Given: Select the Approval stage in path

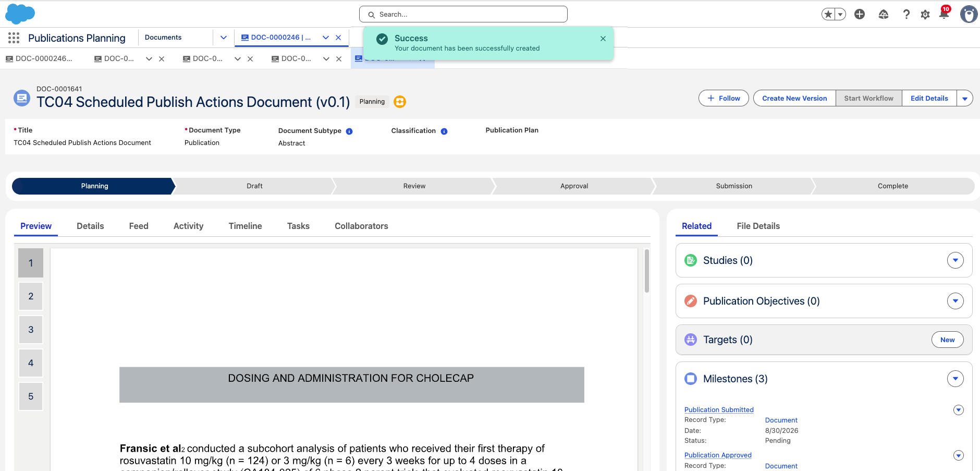Looking at the screenshot, I should click(x=574, y=186).
